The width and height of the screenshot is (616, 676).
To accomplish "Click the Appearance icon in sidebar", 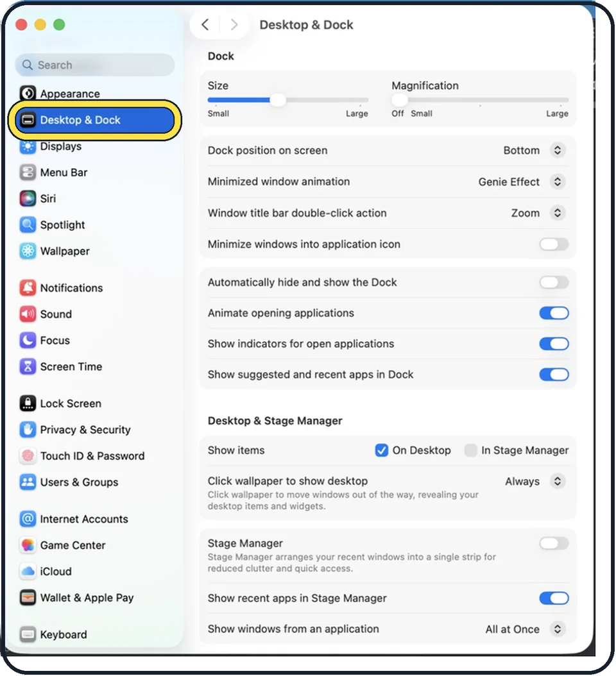I will coord(28,93).
